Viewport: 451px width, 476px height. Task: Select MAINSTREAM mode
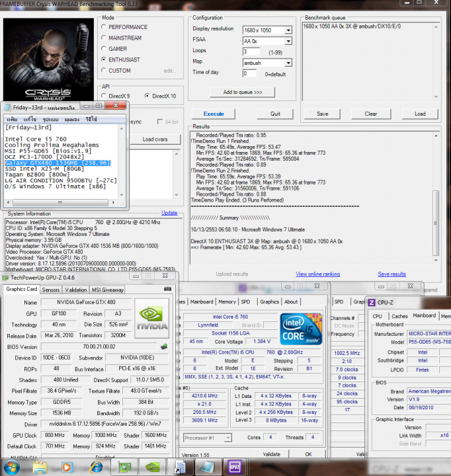coord(104,38)
